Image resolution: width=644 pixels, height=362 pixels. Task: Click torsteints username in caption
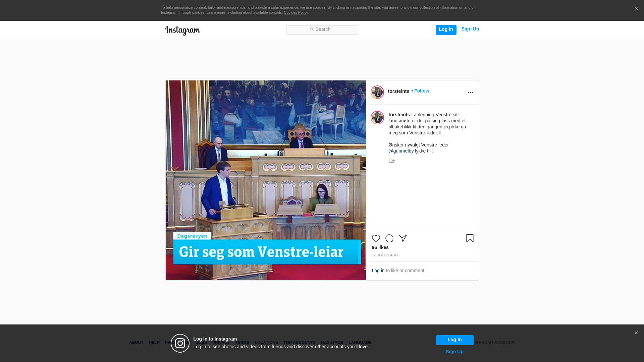coord(399,115)
